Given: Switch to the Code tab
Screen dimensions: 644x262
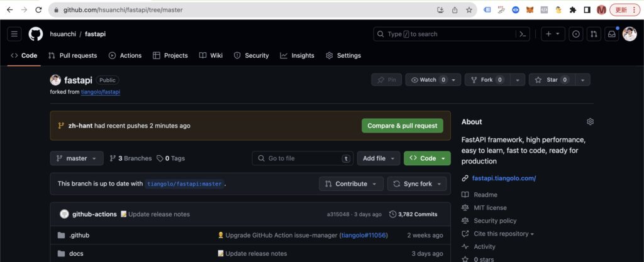Looking at the screenshot, I should [24, 55].
